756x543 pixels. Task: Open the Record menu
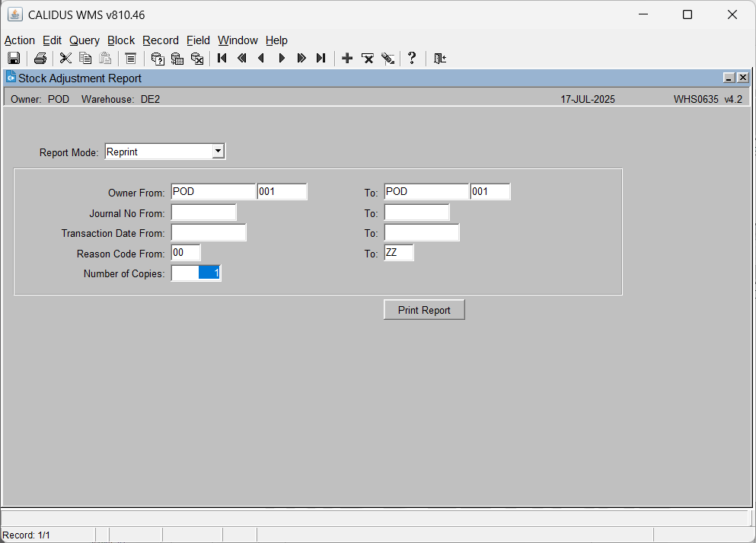click(x=161, y=40)
